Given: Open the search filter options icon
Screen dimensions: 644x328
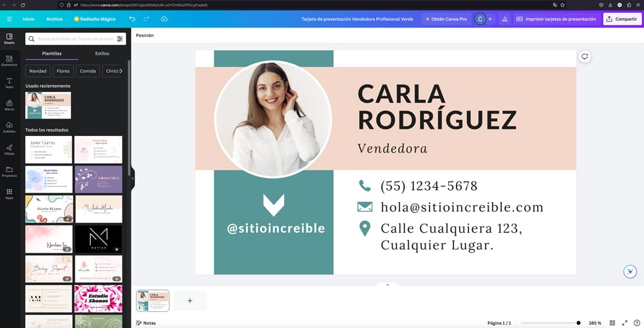Looking at the screenshot, I should pos(120,39).
